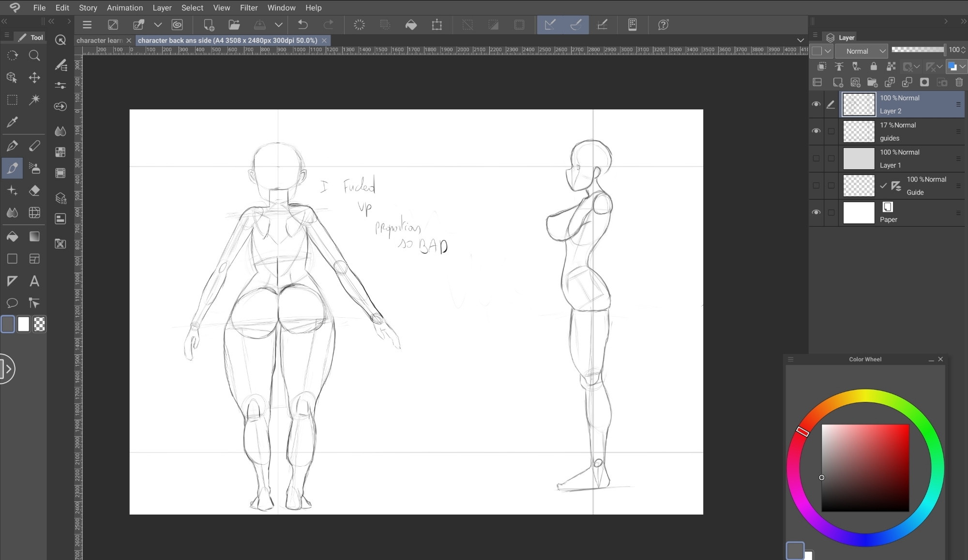Click the Save icon in command bar
The height and width of the screenshot is (560, 968).
(x=260, y=25)
